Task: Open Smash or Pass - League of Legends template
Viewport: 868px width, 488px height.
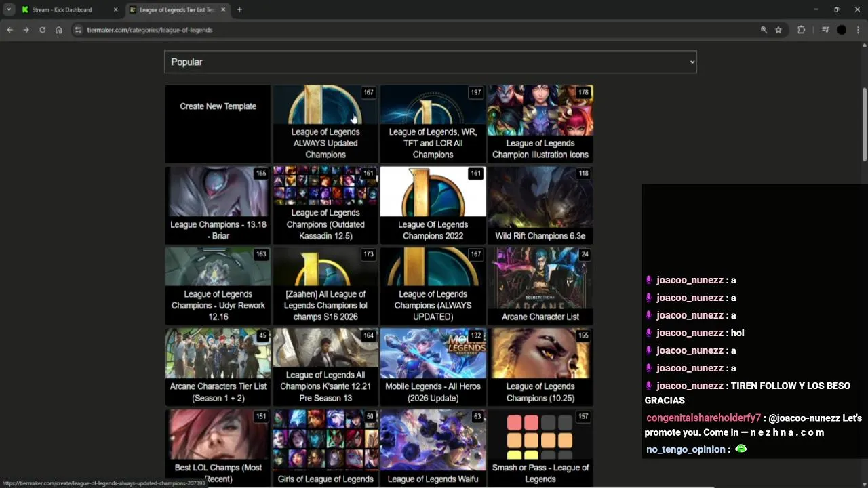Action: coord(540,448)
